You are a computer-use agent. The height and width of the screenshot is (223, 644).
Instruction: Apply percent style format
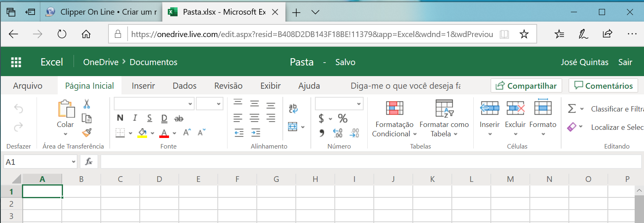343,118
